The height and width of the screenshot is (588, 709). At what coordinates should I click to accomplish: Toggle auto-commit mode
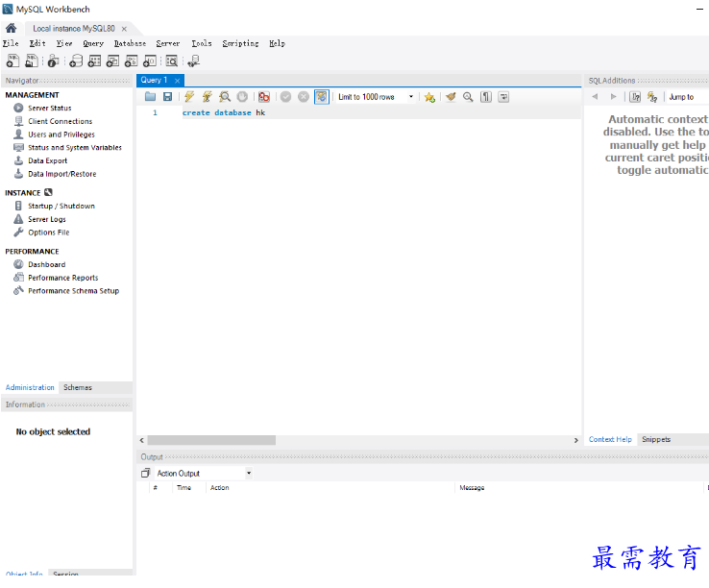tap(322, 96)
